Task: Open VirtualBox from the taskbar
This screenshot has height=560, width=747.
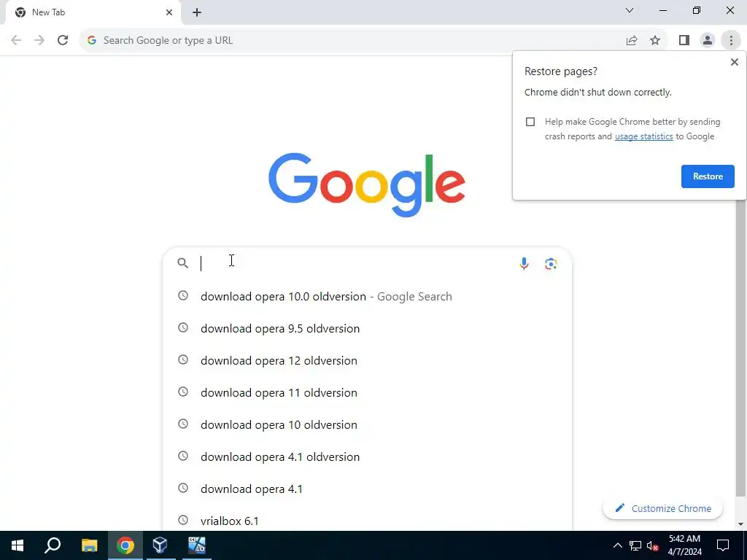Action: click(x=160, y=545)
